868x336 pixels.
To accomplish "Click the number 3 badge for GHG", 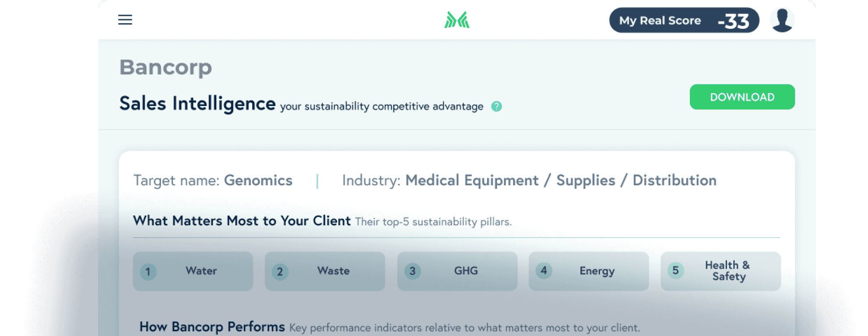I will click(x=412, y=271).
